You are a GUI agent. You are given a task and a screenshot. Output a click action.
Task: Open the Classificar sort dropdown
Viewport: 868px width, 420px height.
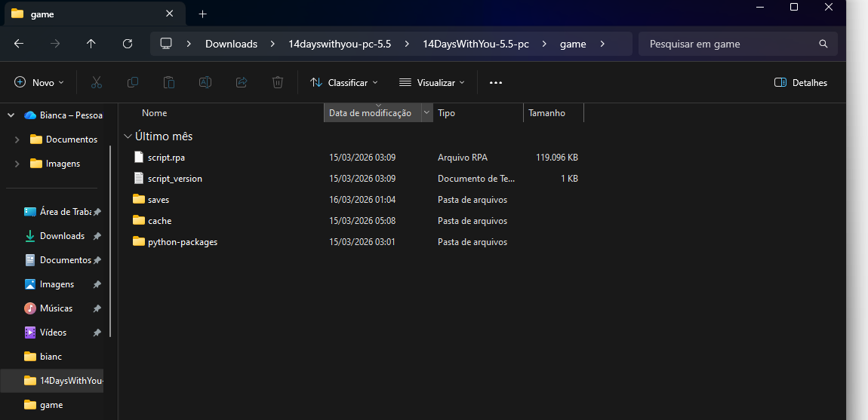click(344, 82)
